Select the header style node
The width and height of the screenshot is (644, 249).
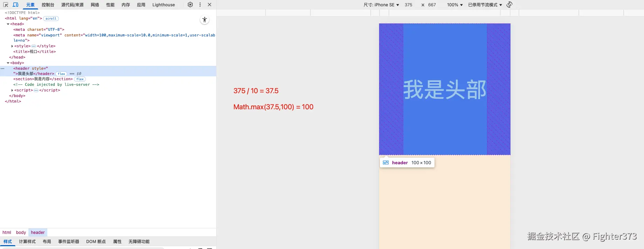pos(108,71)
